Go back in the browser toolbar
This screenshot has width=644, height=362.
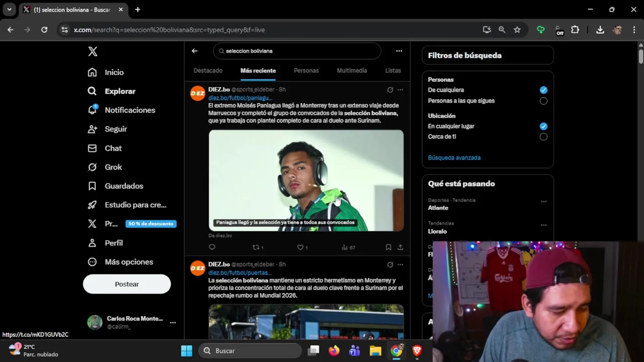pyautogui.click(x=11, y=30)
